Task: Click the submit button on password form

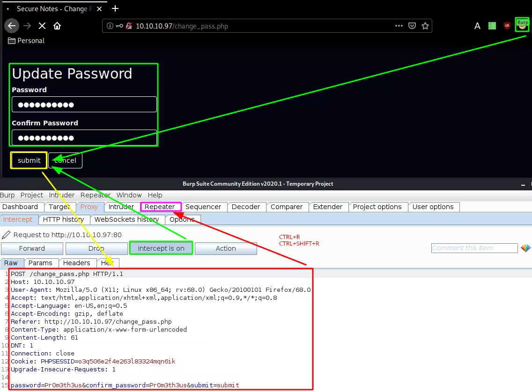Action: tap(29, 160)
